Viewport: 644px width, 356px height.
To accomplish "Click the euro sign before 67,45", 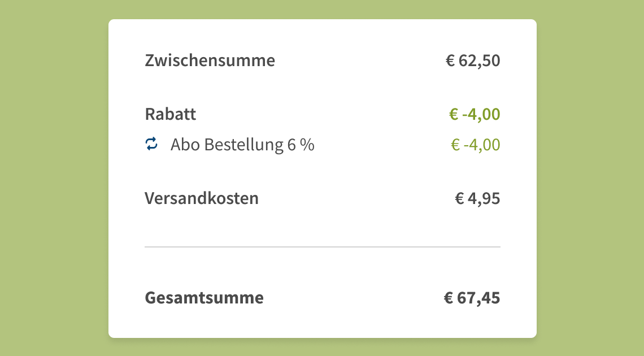I will pos(449,298).
